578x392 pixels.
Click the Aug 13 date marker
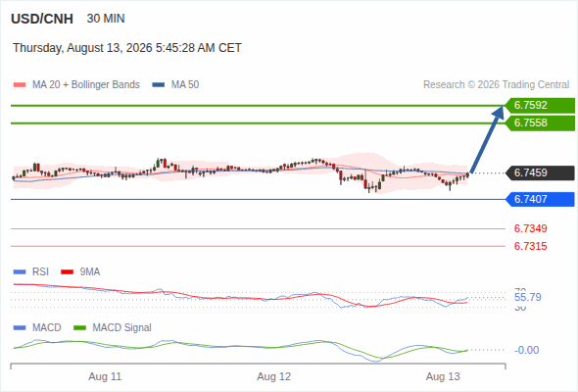pos(443,376)
